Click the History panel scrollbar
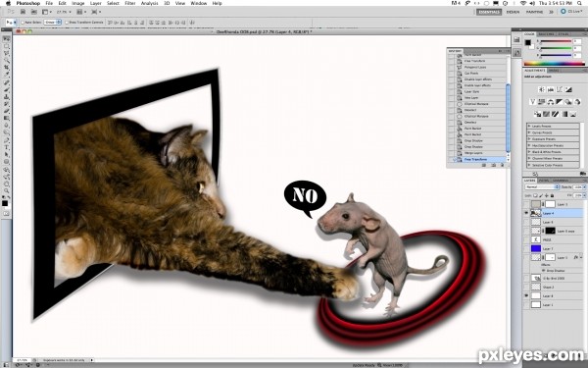This screenshot has width=588, height=368. coord(508,117)
